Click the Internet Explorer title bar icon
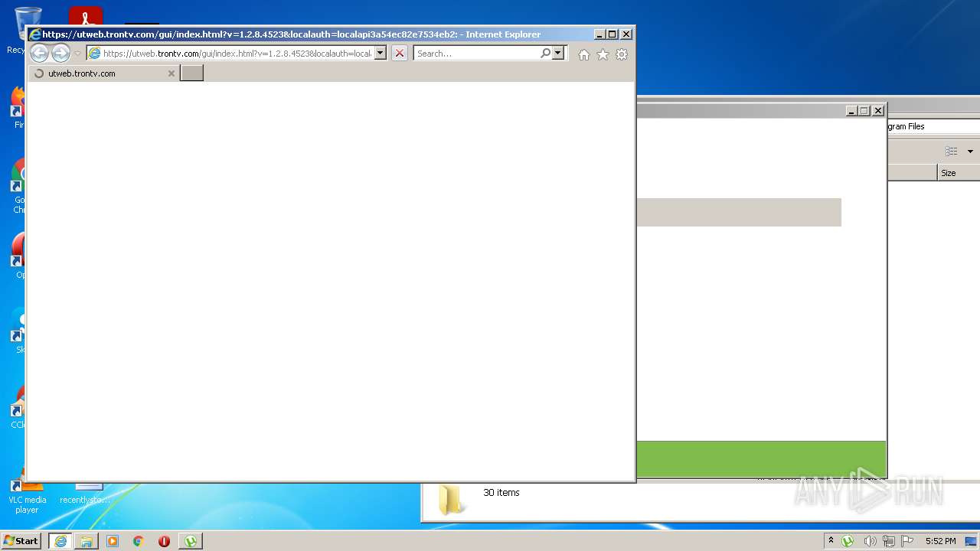Screen dimensions: 980x551 pyautogui.click(x=34, y=34)
